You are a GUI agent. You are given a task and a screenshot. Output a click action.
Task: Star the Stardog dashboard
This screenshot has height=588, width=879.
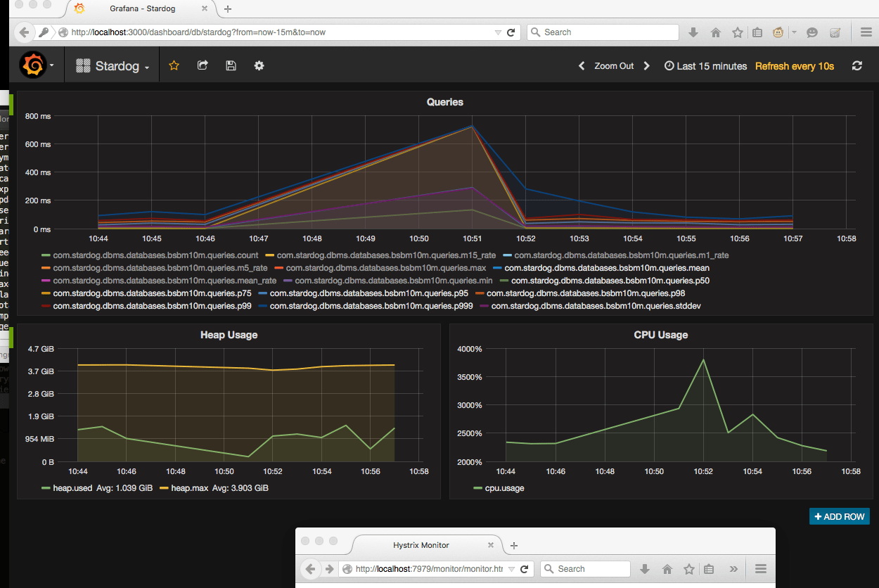pyautogui.click(x=174, y=65)
